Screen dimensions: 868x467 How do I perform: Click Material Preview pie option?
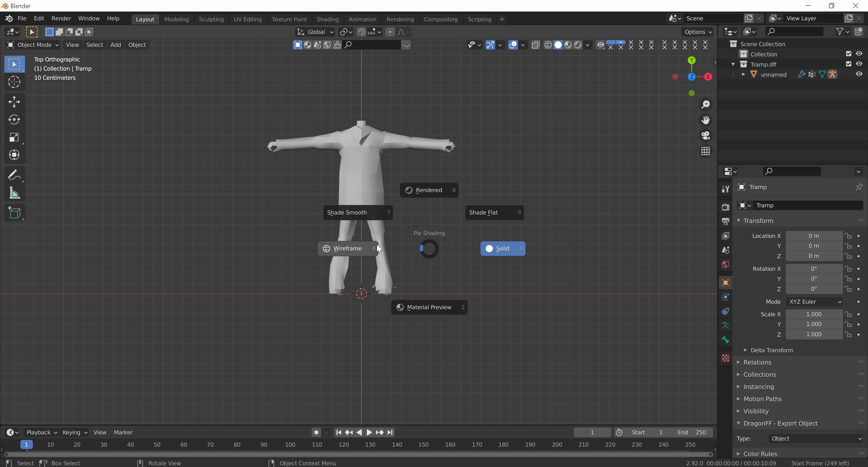(429, 307)
